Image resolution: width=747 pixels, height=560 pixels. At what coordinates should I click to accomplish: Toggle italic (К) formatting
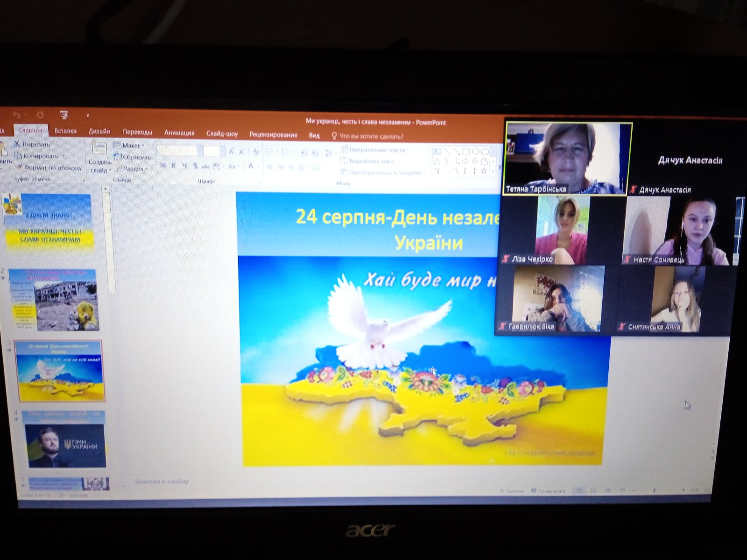pyautogui.click(x=174, y=166)
